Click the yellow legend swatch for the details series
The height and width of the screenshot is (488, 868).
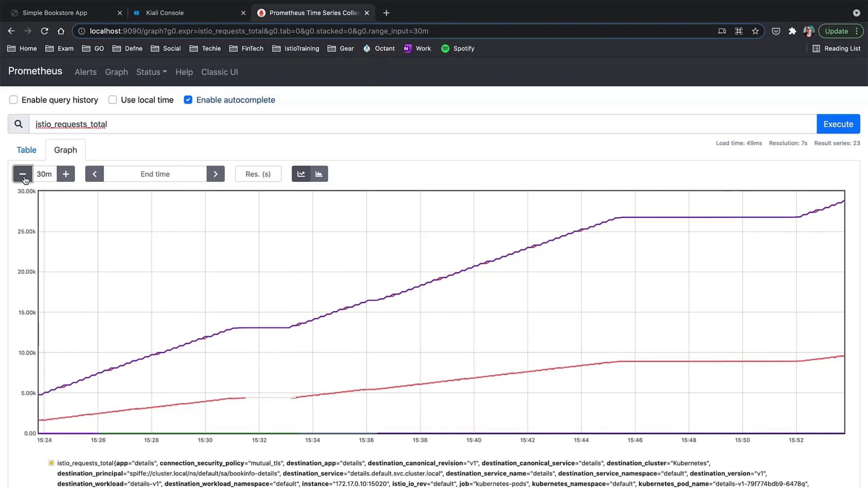(x=52, y=463)
